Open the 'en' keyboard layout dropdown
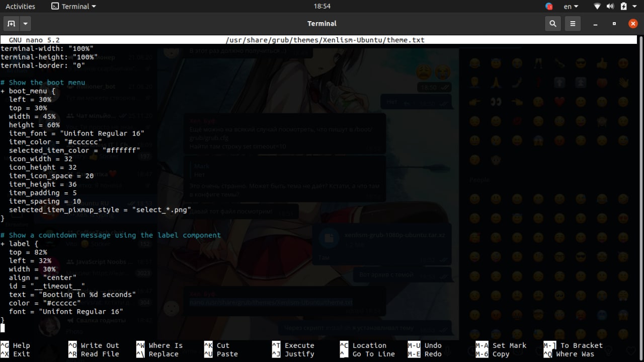 (571, 7)
